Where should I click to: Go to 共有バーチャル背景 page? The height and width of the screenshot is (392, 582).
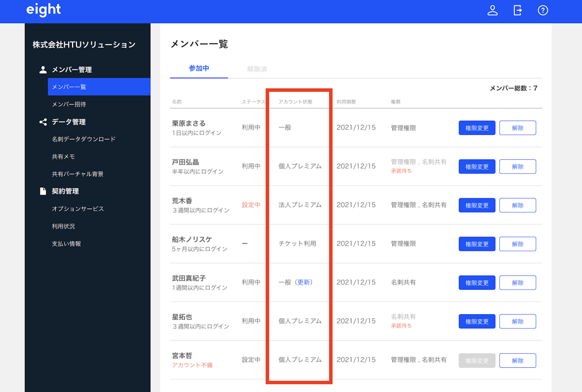(x=78, y=174)
